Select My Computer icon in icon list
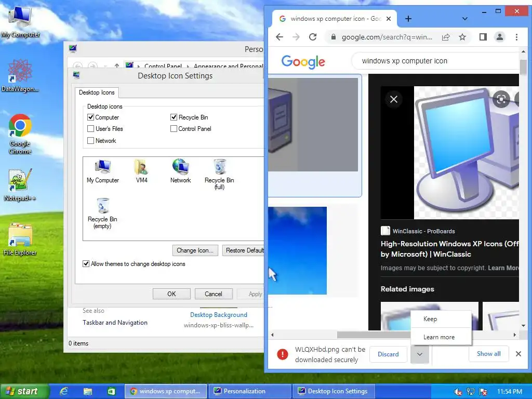The height and width of the screenshot is (399, 532). click(x=103, y=171)
